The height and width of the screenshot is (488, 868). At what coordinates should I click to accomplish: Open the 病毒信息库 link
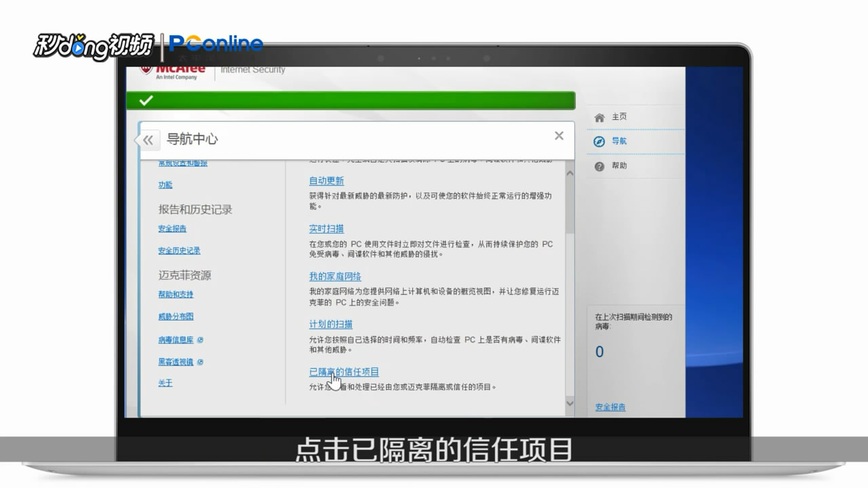point(176,340)
